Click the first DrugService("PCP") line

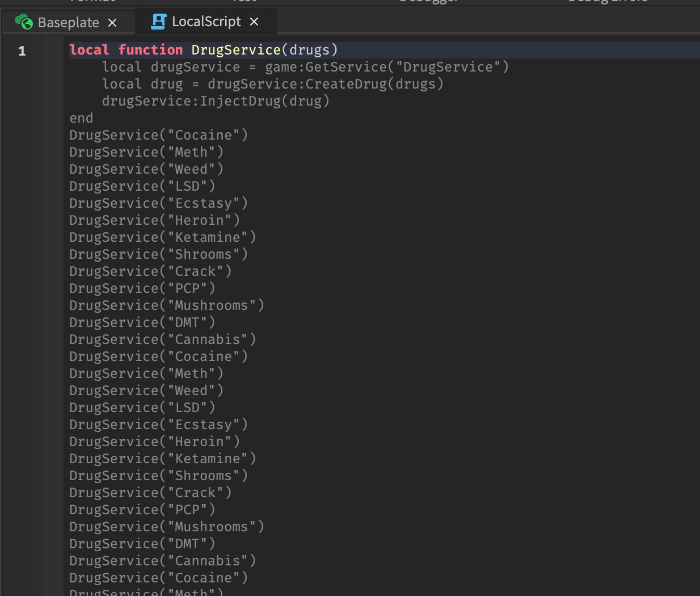tap(142, 288)
